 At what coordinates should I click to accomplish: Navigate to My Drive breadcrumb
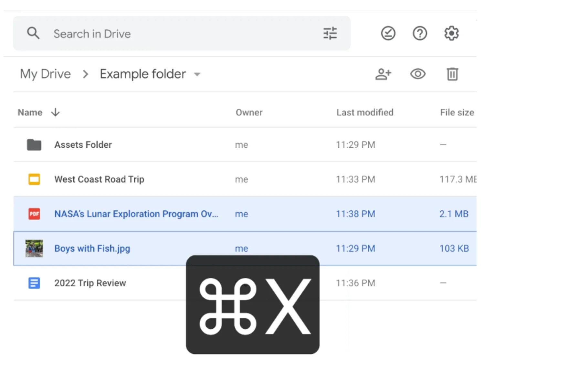click(45, 74)
